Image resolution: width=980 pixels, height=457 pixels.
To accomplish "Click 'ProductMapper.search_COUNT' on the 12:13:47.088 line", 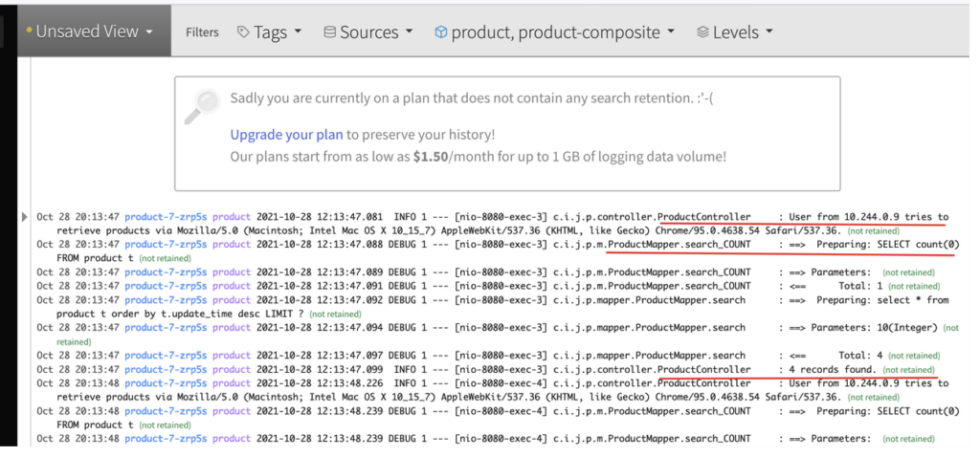I will (x=679, y=245).
